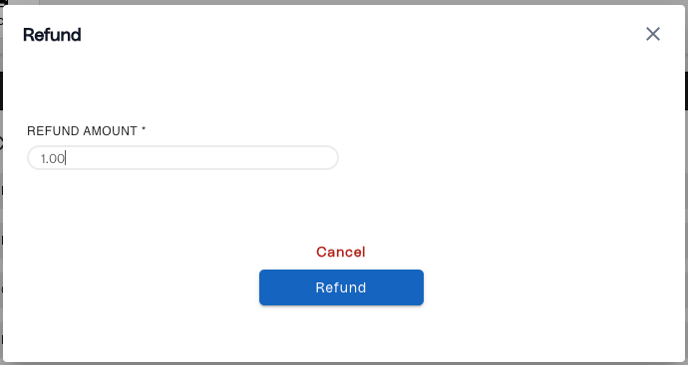Confirm the refund with the blue button
Viewport: 688px width, 365px height.
(341, 287)
